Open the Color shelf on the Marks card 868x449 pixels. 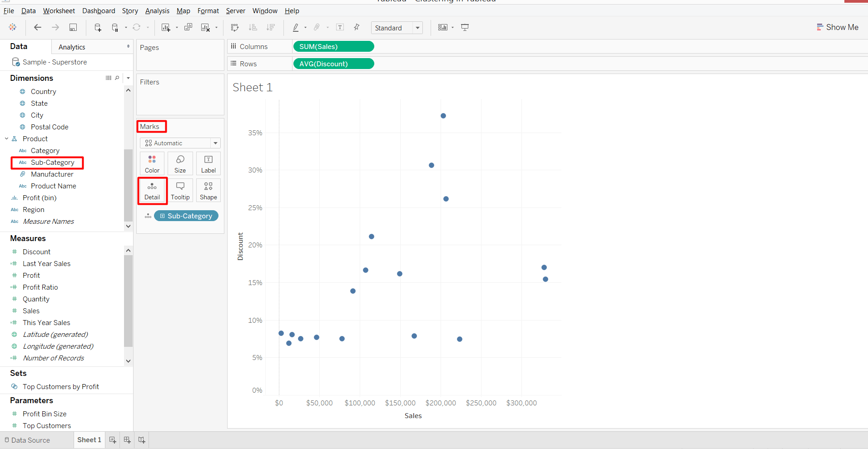[152, 163]
